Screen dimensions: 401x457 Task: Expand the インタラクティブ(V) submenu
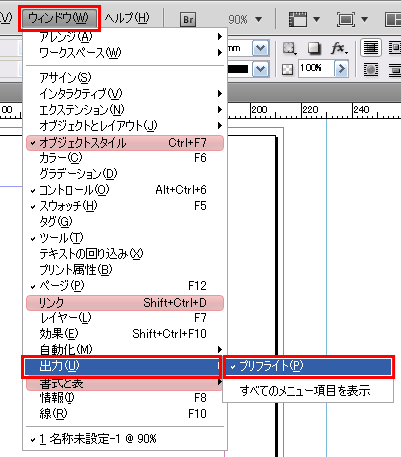tap(125, 94)
